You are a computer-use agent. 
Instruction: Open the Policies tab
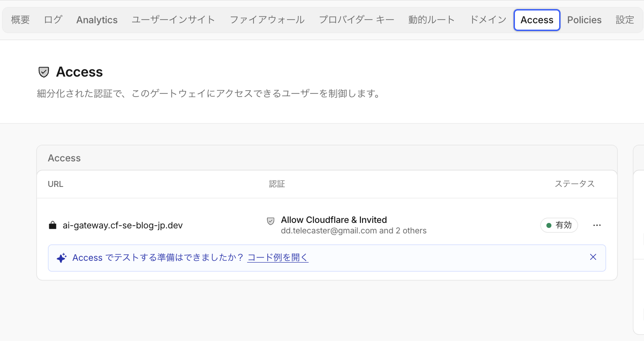[584, 20]
